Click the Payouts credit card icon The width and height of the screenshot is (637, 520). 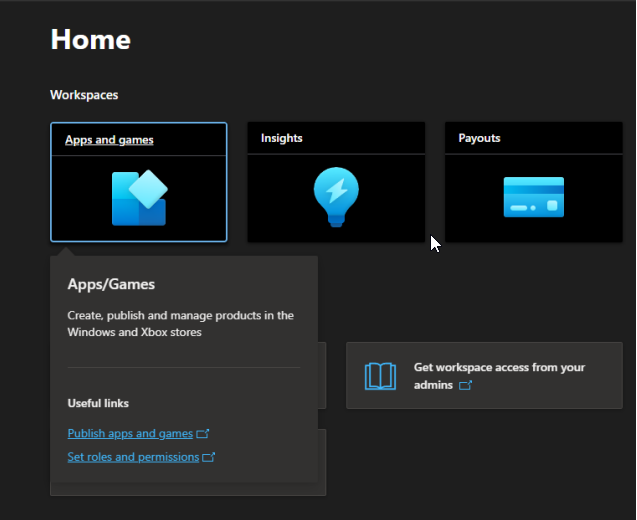coord(533,197)
